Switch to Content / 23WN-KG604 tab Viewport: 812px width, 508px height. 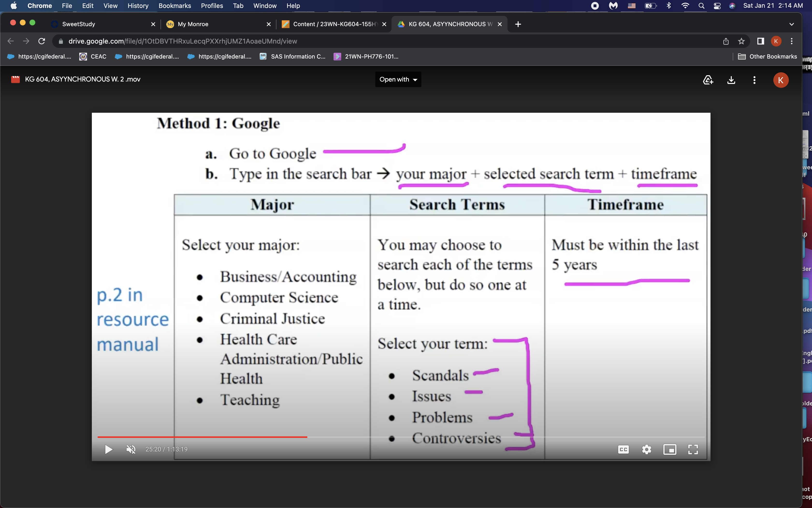pos(333,24)
